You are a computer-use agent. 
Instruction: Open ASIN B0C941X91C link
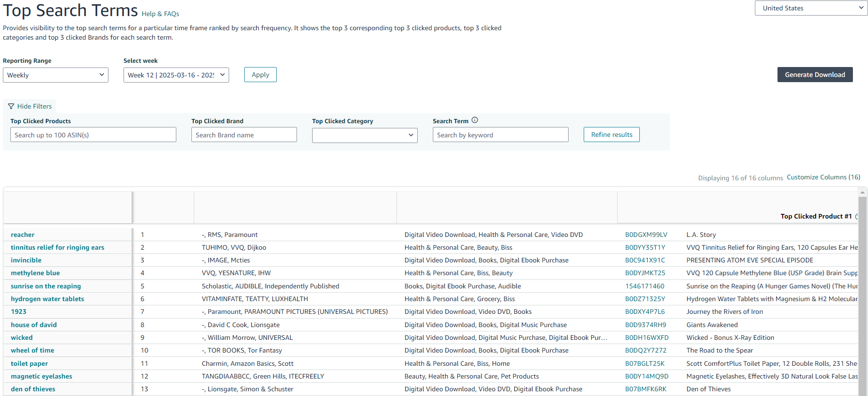click(645, 260)
